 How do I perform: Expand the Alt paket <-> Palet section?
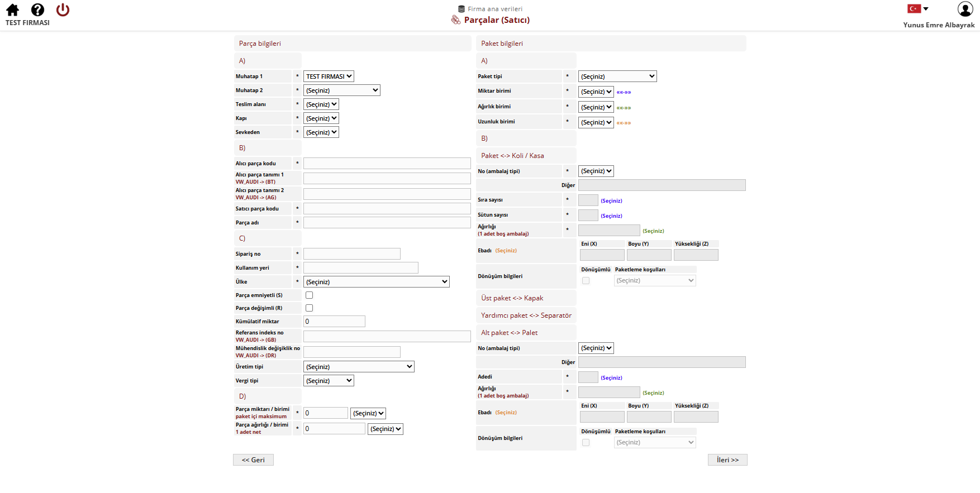pos(510,333)
